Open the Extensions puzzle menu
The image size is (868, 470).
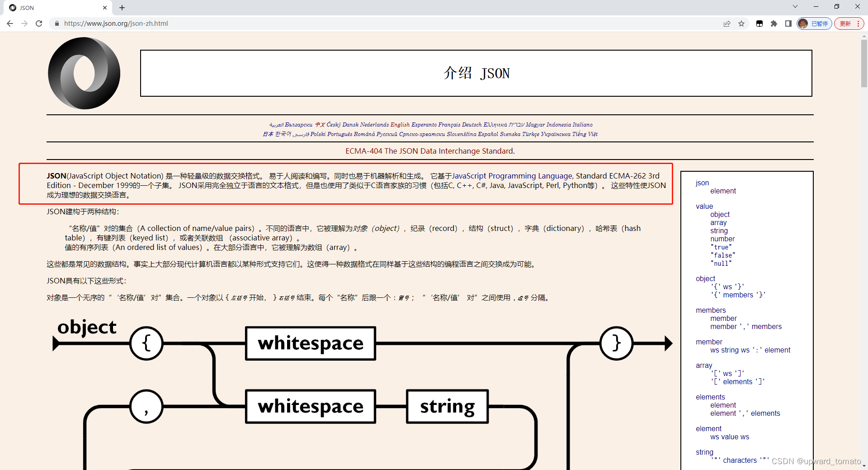pos(774,23)
